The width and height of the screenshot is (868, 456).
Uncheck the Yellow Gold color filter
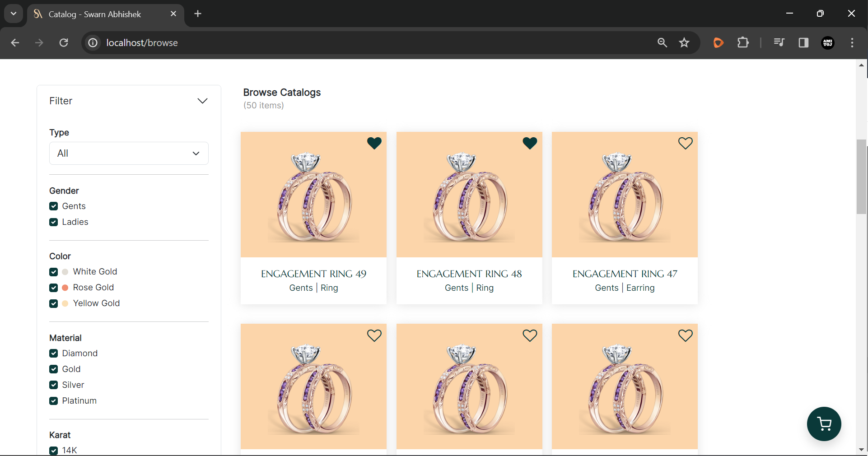pos(54,303)
